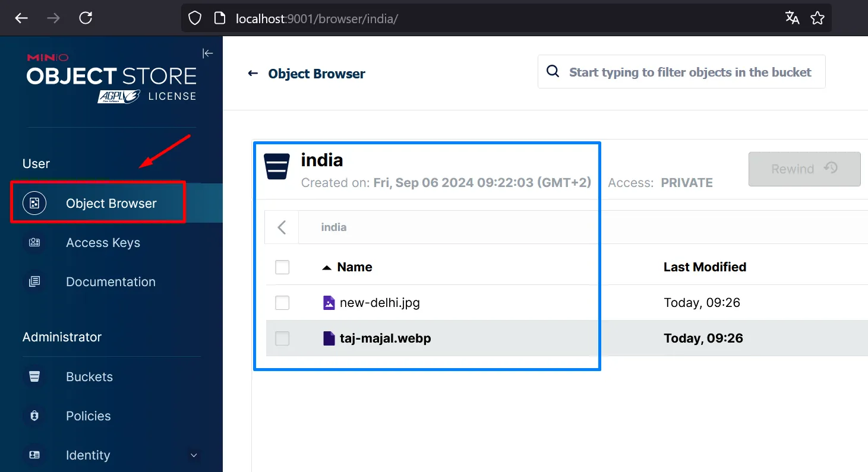Click the browser reload icon
This screenshot has height=472, width=868.
click(x=86, y=18)
